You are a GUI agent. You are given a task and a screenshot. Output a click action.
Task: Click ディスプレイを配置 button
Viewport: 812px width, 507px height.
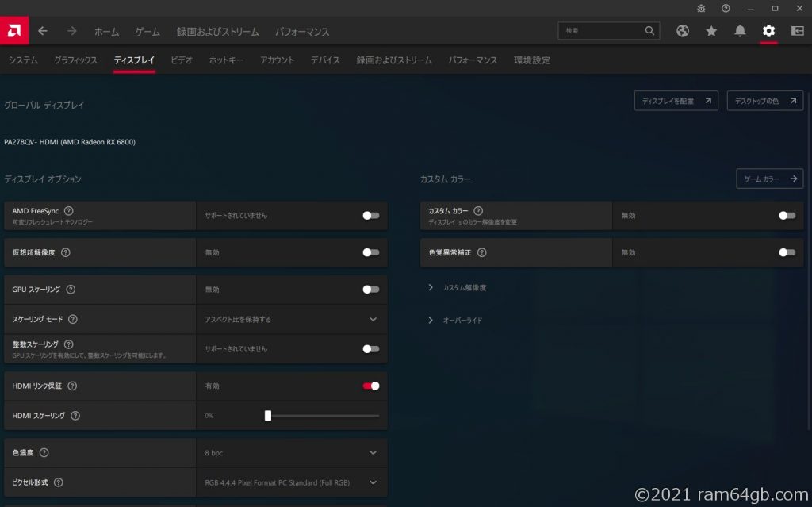[x=676, y=101]
